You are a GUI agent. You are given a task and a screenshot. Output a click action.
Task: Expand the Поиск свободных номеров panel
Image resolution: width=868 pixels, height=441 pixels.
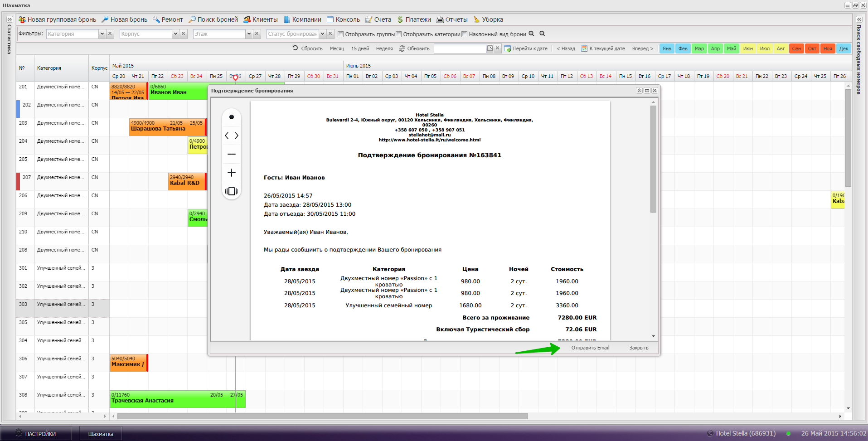(x=858, y=19)
